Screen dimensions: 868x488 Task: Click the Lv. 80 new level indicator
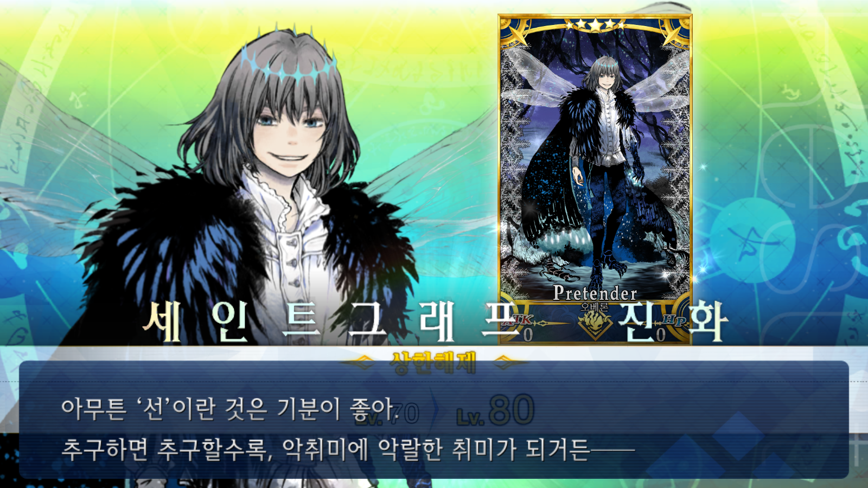coord(496,411)
